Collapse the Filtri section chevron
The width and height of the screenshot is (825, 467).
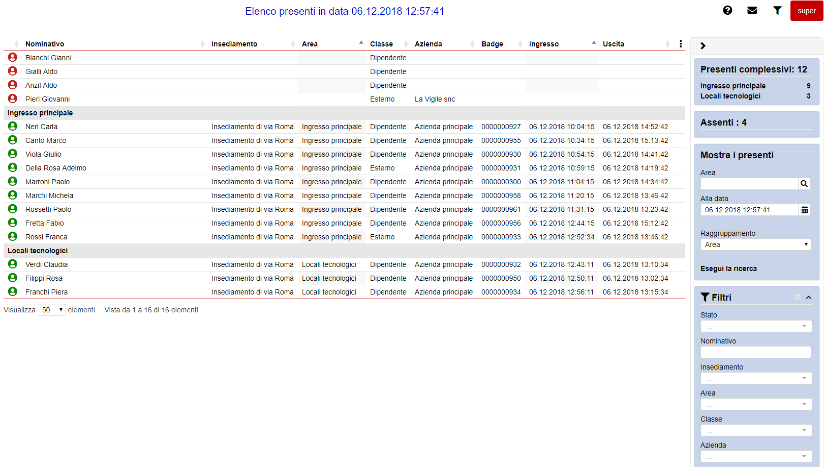pos(808,298)
